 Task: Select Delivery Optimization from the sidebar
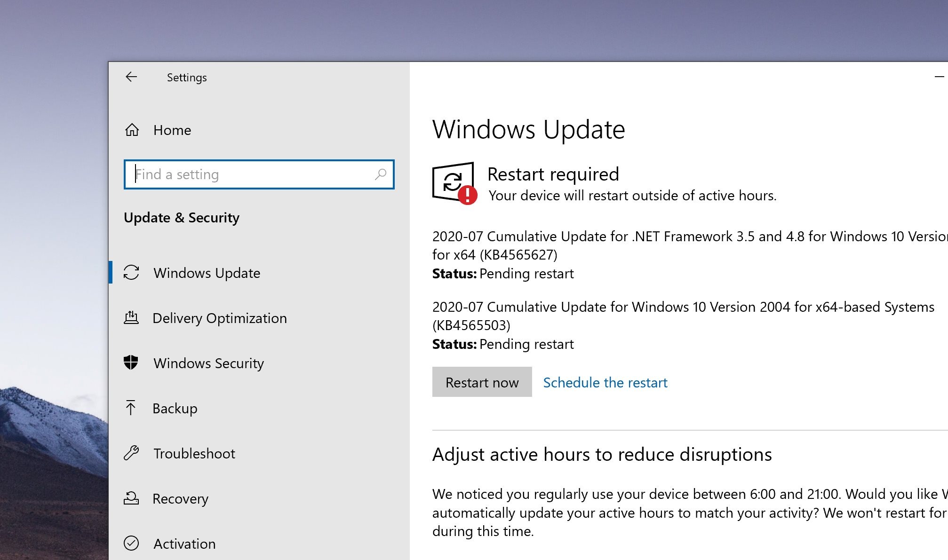219,318
